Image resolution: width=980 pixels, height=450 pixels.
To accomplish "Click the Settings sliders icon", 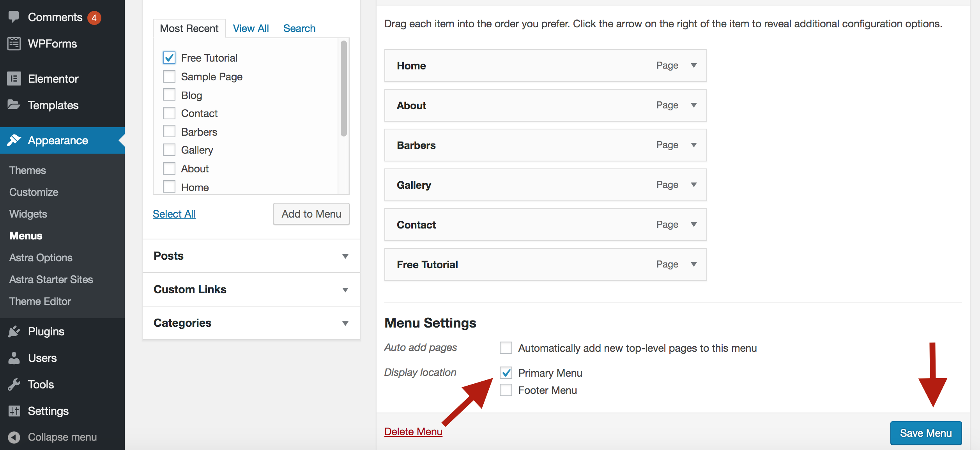I will click(14, 411).
